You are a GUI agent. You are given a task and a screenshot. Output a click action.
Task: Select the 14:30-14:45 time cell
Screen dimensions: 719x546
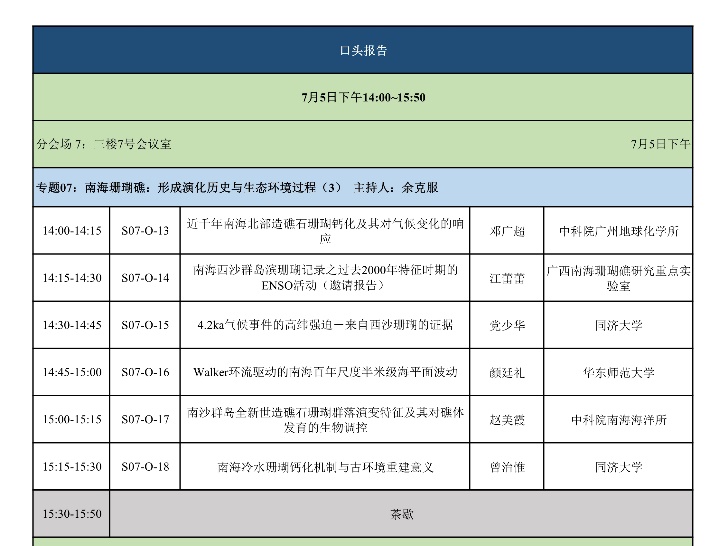point(71,325)
